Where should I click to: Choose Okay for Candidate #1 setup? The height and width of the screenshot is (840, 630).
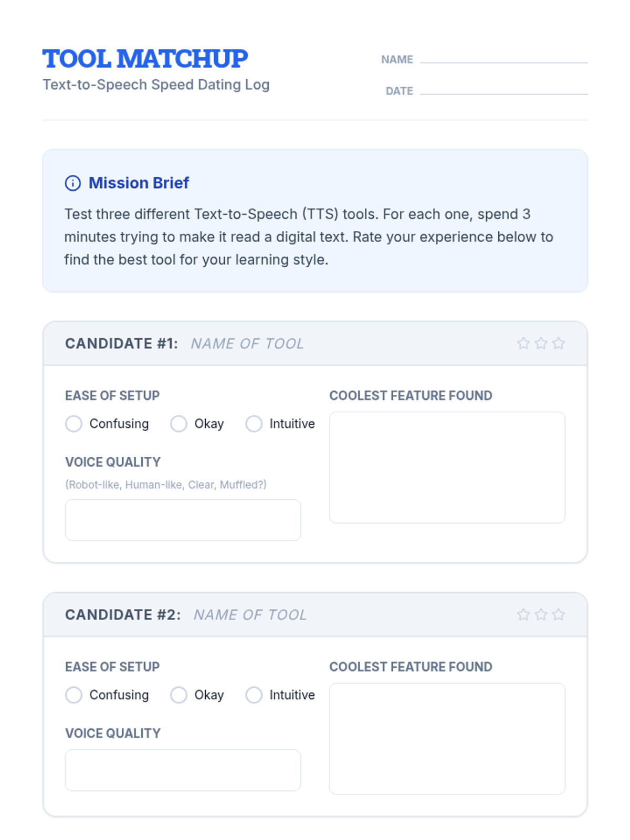[x=178, y=424]
